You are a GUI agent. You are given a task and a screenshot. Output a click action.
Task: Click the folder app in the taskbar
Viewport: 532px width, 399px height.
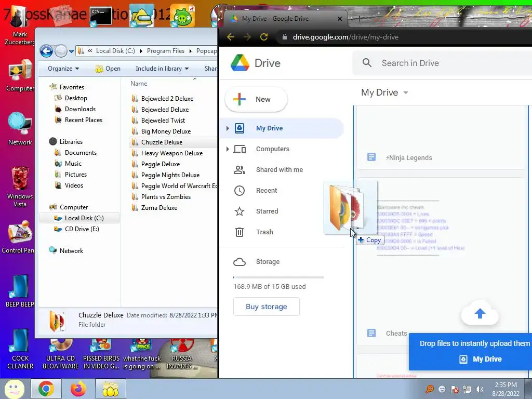click(x=111, y=389)
